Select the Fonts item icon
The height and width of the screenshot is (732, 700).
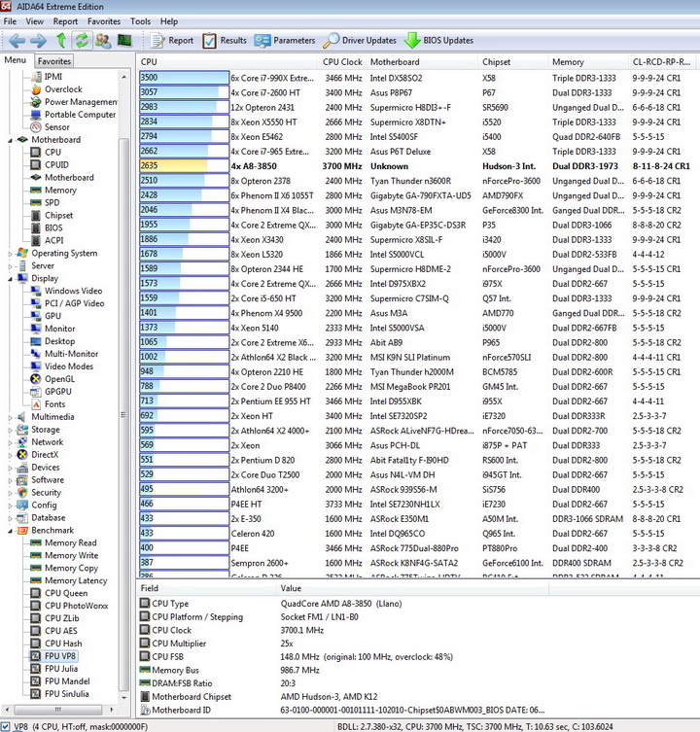tap(36, 404)
